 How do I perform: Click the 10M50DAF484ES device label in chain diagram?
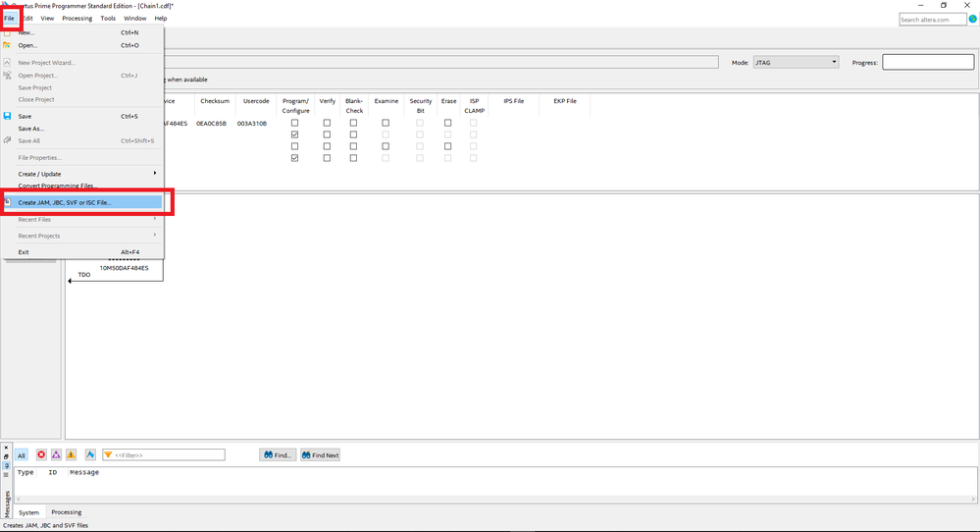pos(125,268)
